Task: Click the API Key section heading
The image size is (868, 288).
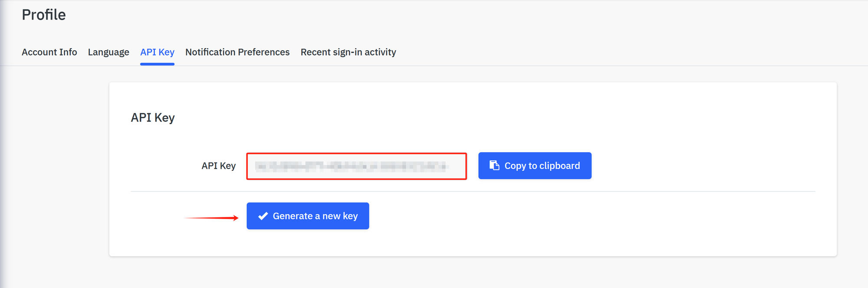Action: (x=153, y=118)
